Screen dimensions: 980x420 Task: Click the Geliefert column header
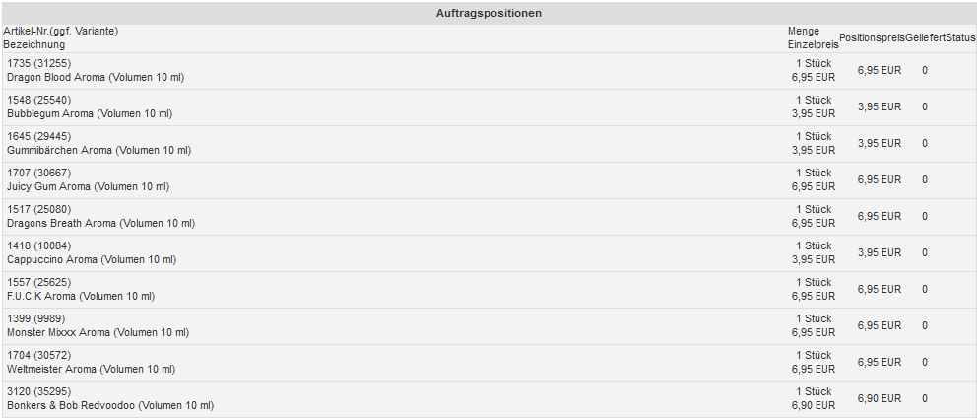(925, 37)
